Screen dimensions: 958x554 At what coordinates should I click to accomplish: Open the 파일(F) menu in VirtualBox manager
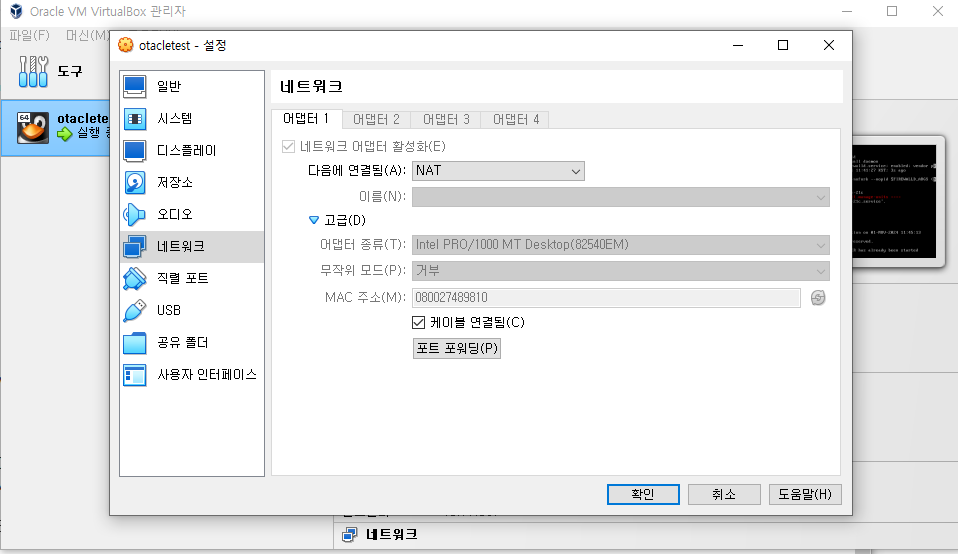(x=29, y=35)
